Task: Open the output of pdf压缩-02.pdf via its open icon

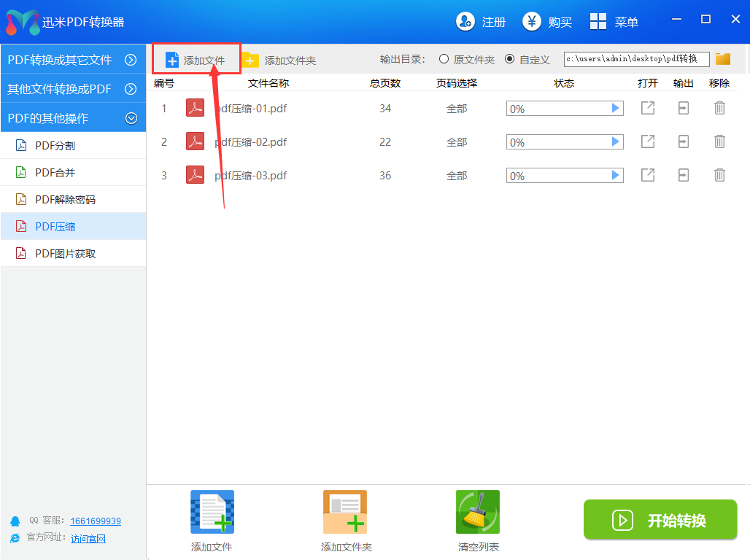Action: [x=647, y=141]
